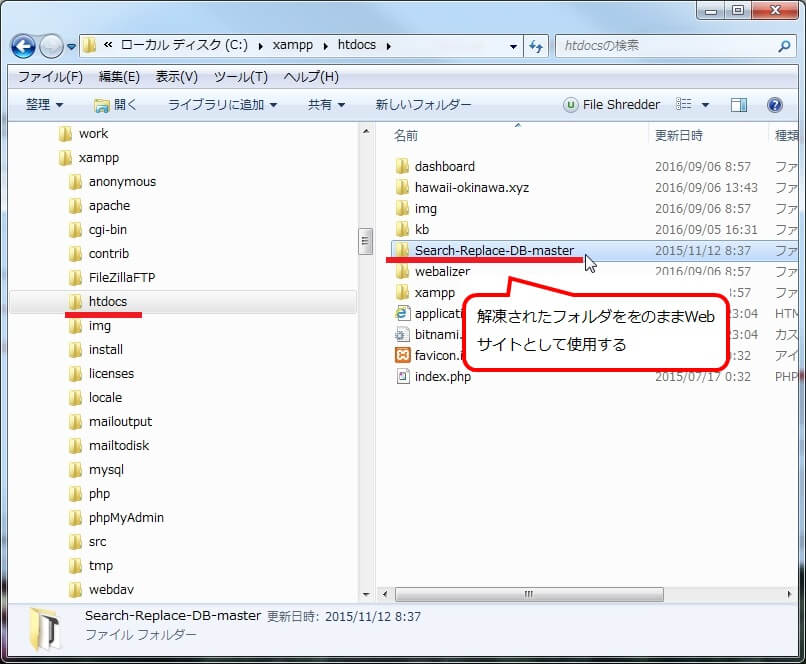Toggle the preview pane icon
Screen dimensions: 806x664
pos(739,105)
